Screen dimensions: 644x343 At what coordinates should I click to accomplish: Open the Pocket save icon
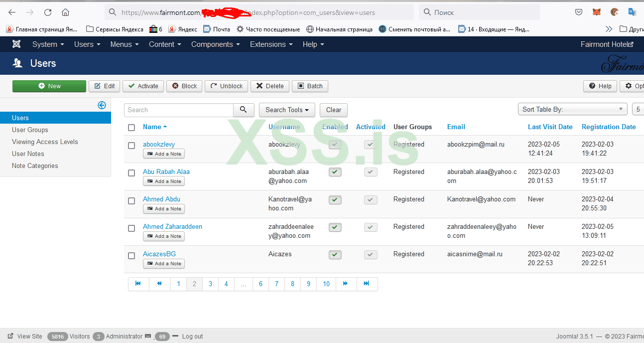pyautogui.click(x=578, y=12)
